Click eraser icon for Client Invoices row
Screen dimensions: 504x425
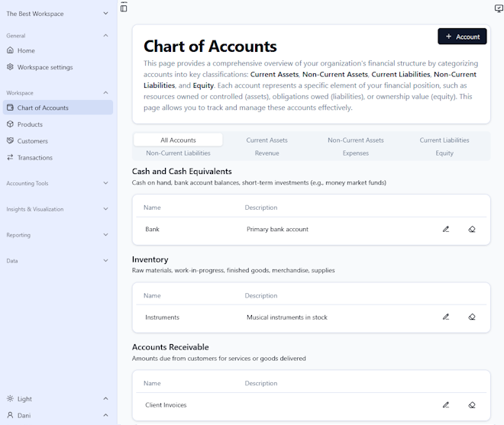tap(472, 405)
